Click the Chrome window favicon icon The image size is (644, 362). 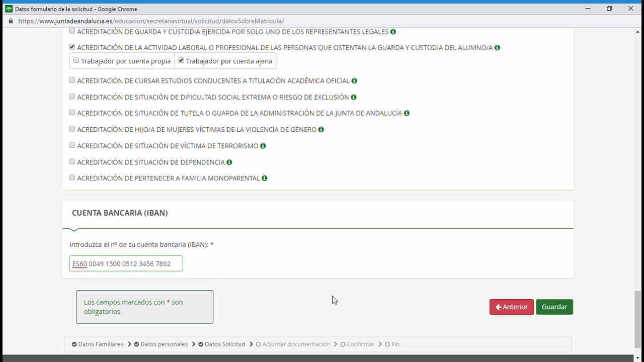[9, 9]
